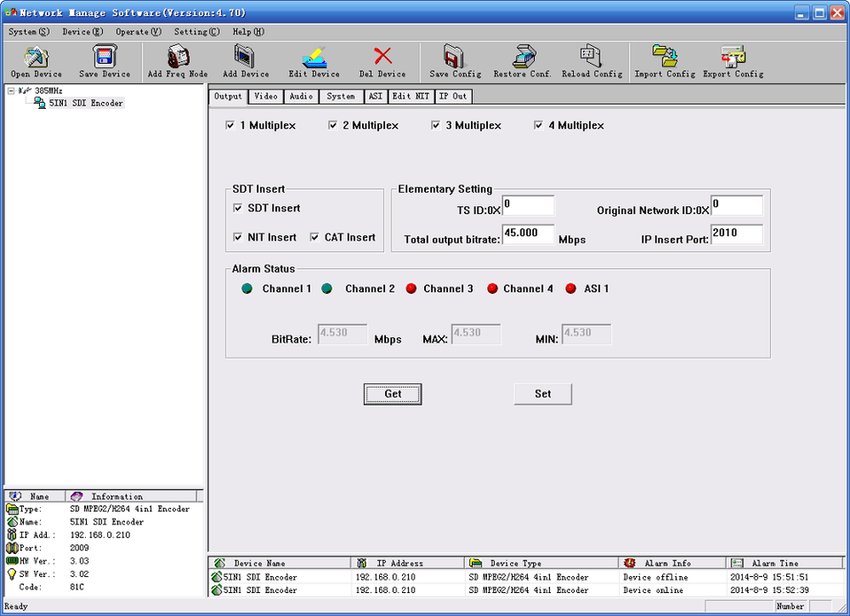Switch to the Edit NIT tab

click(411, 96)
